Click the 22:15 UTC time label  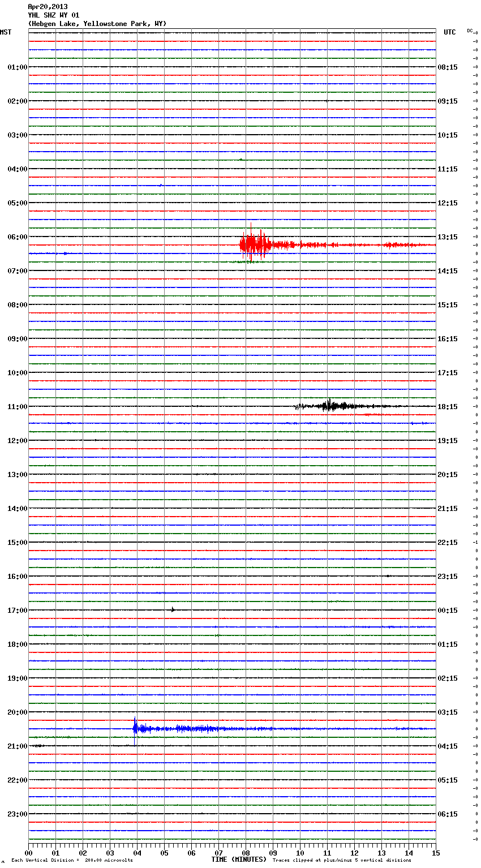448,543
